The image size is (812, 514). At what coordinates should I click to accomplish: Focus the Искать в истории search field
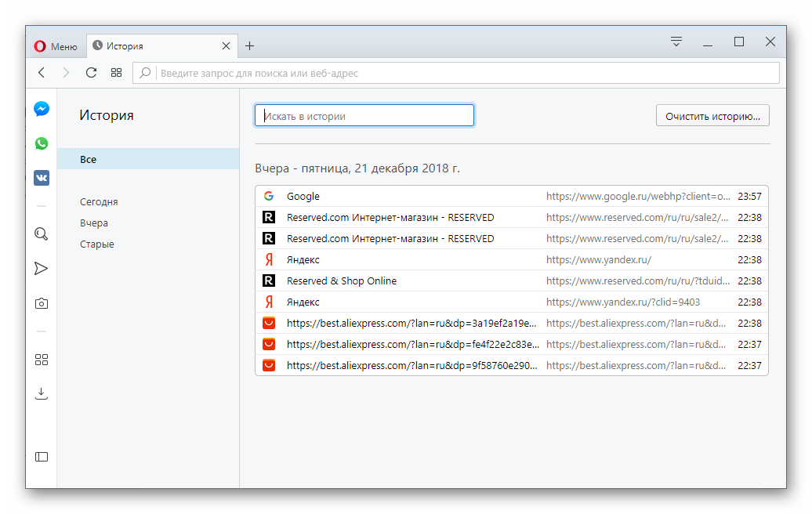pyautogui.click(x=364, y=116)
